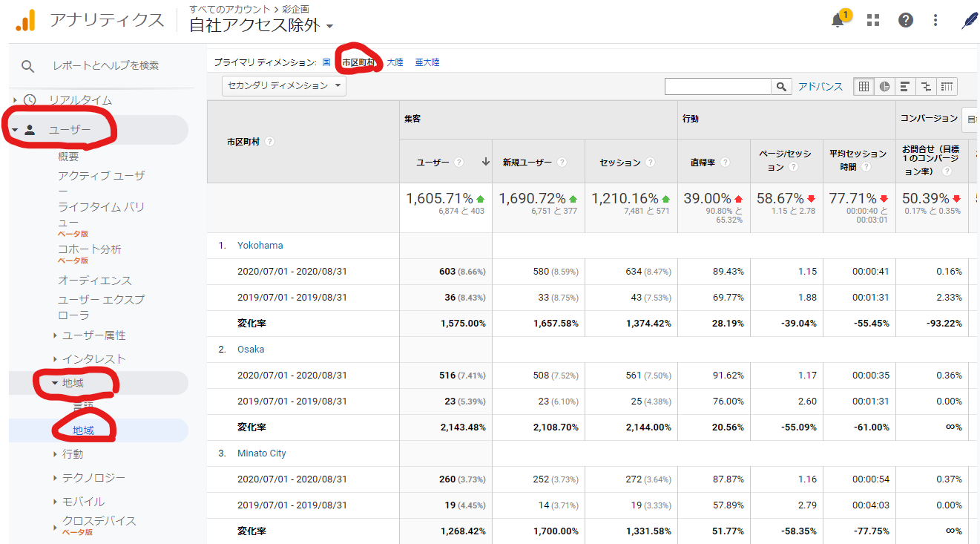980x544 pixels.
Task: Click the table search magnifier button
Action: (781, 87)
